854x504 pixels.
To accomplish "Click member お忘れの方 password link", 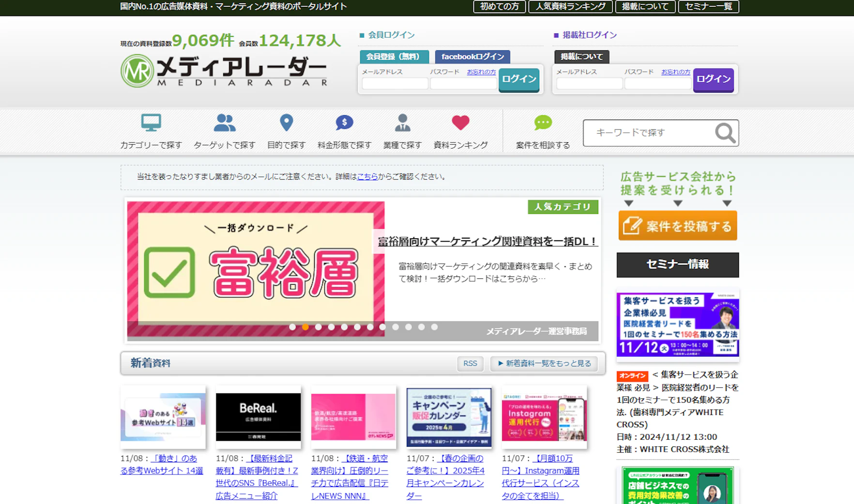I will pos(481,72).
